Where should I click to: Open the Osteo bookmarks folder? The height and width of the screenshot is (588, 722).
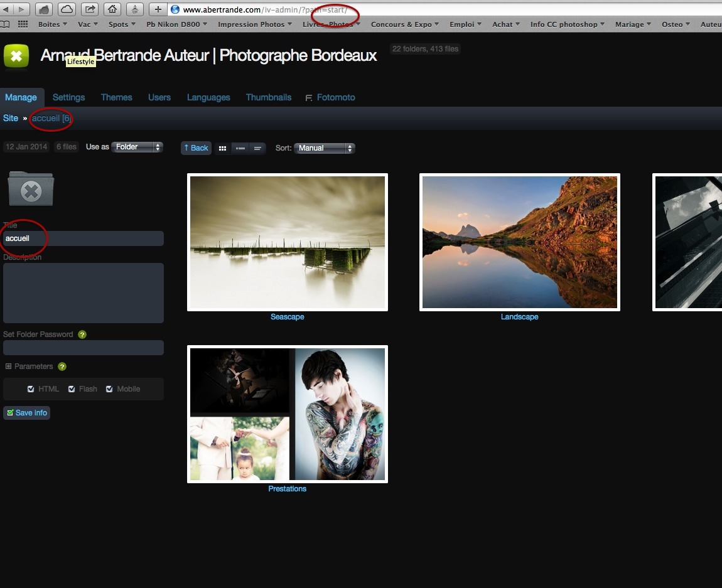tap(676, 24)
